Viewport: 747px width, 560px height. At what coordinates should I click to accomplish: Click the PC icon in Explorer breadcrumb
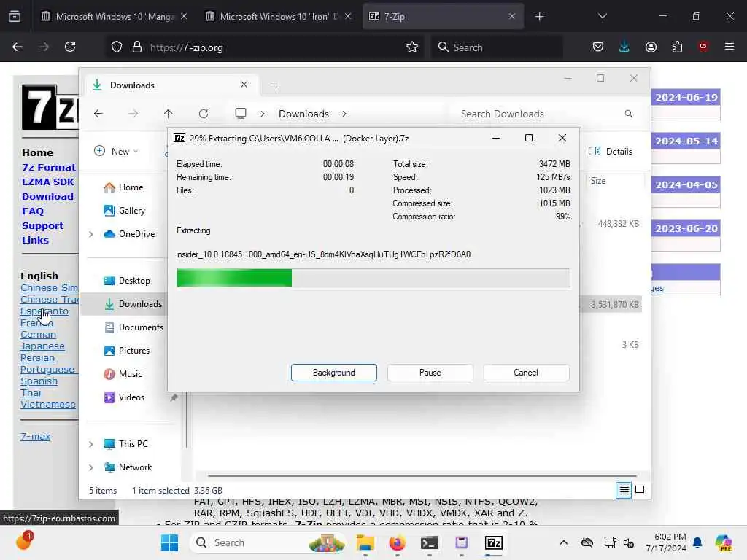point(241,114)
